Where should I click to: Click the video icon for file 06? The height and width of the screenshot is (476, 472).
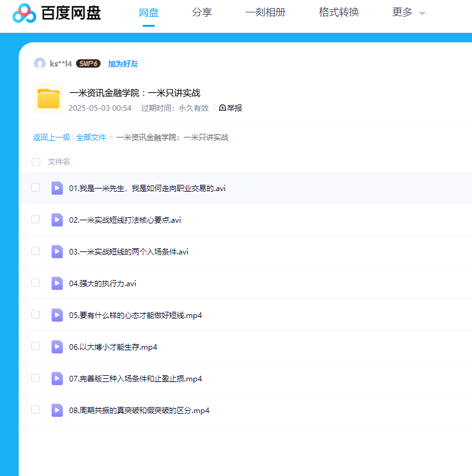tap(57, 347)
